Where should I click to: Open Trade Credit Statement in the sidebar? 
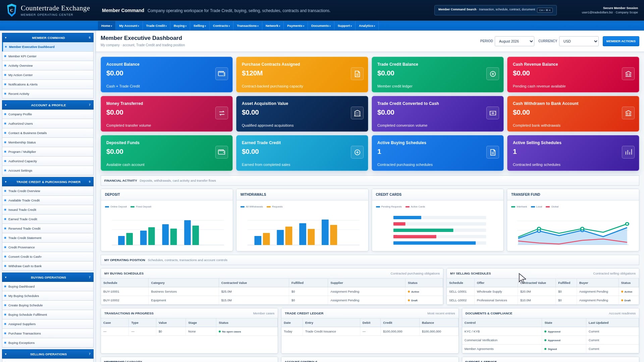point(25,238)
